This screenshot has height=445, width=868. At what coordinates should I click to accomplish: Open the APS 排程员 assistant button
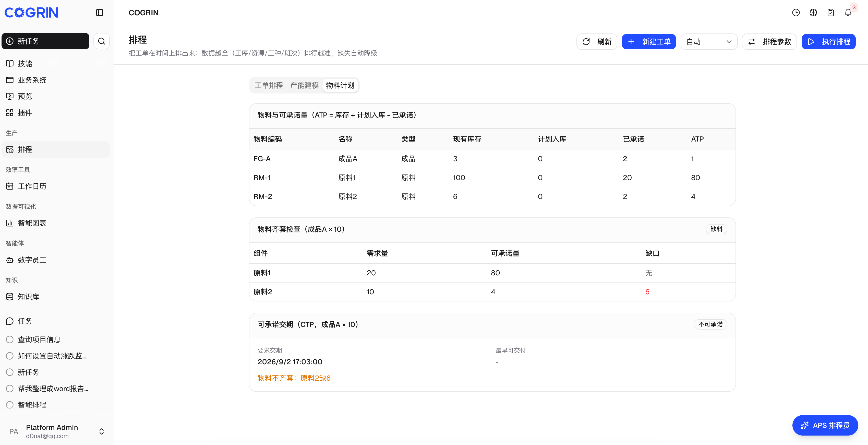click(825, 425)
